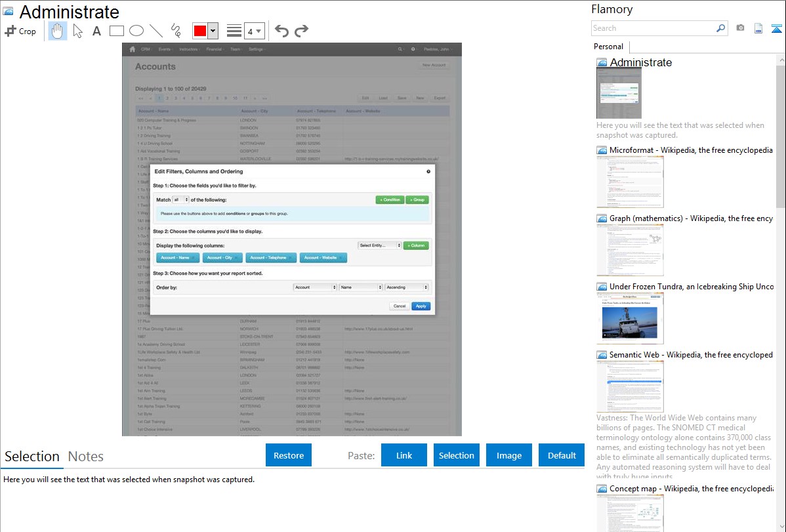The height and width of the screenshot is (532, 786).
Task: Click the icon beside Microformat snapshot title
Action: tap(602, 150)
